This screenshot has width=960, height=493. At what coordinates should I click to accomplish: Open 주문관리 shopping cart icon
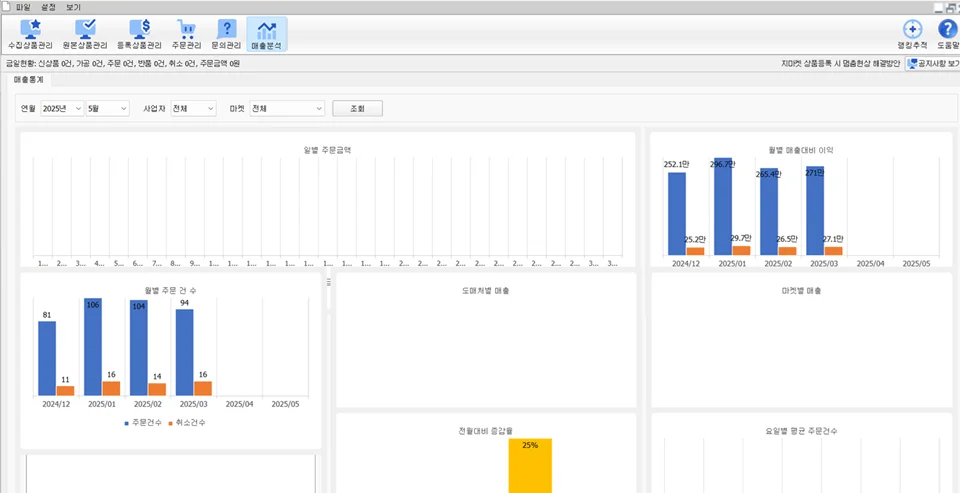[186, 35]
